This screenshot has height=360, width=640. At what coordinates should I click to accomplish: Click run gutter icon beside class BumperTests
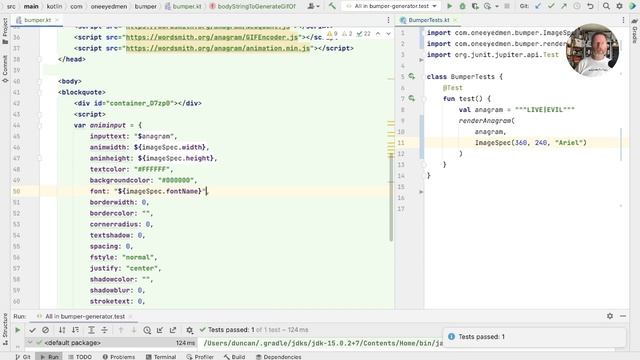point(412,76)
